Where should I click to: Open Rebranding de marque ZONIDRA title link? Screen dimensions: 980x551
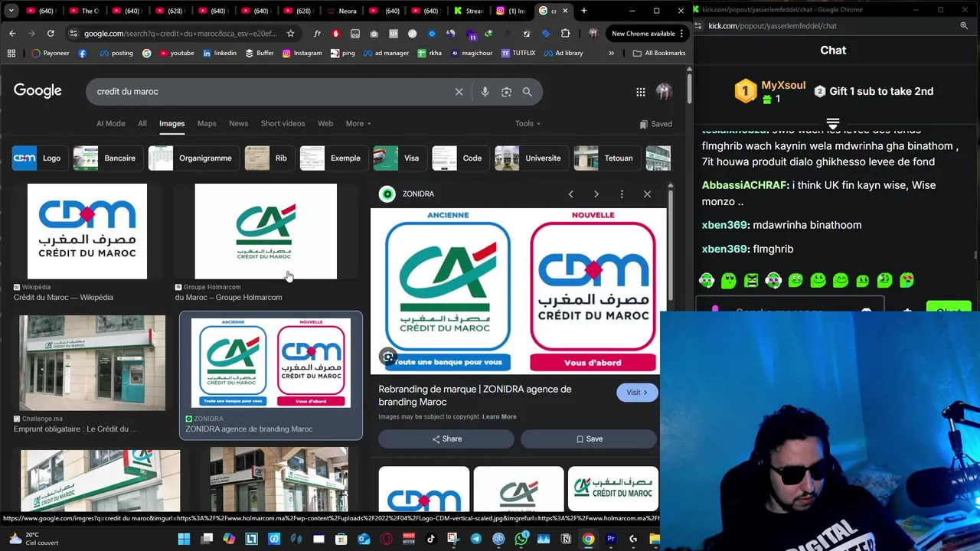(x=475, y=396)
